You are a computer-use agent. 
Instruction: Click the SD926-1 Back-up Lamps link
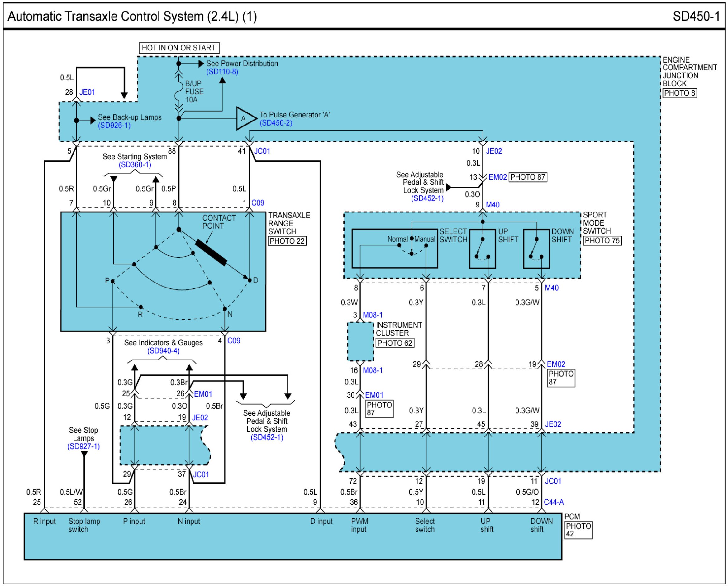point(114,126)
